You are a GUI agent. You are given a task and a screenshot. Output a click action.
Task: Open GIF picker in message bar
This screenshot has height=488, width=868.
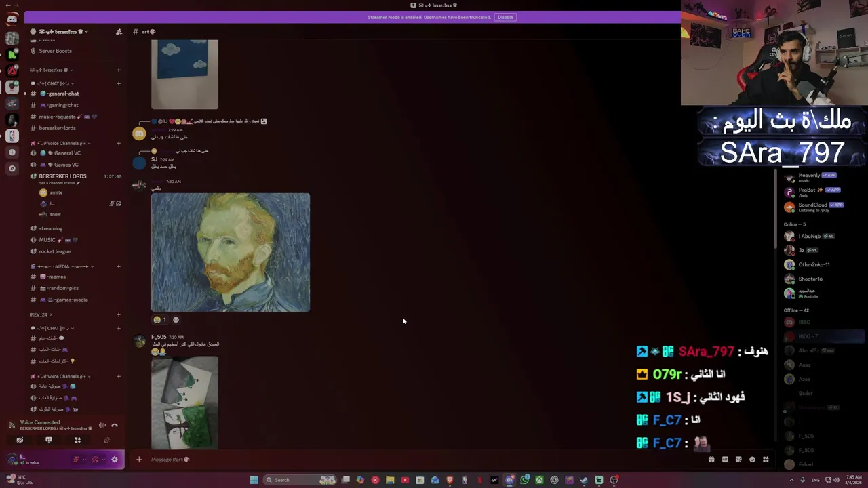point(725,460)
